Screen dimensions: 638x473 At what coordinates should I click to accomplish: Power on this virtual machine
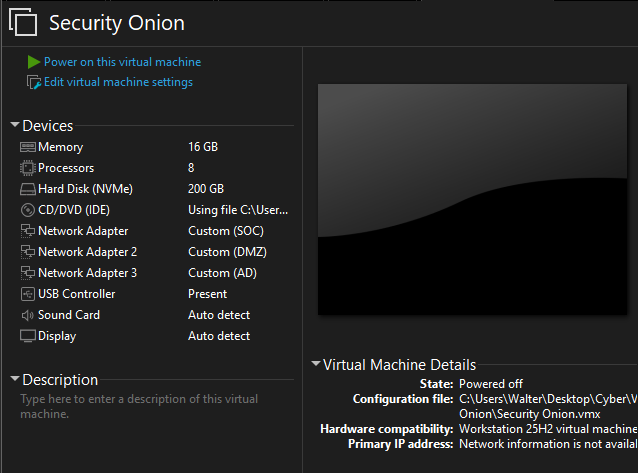tap(122, 62)
